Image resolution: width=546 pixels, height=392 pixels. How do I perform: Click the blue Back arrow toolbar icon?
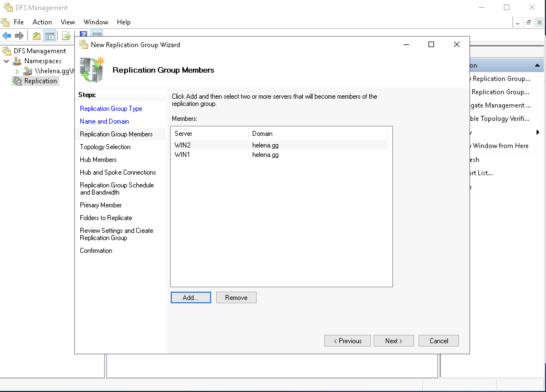[7, 35]
